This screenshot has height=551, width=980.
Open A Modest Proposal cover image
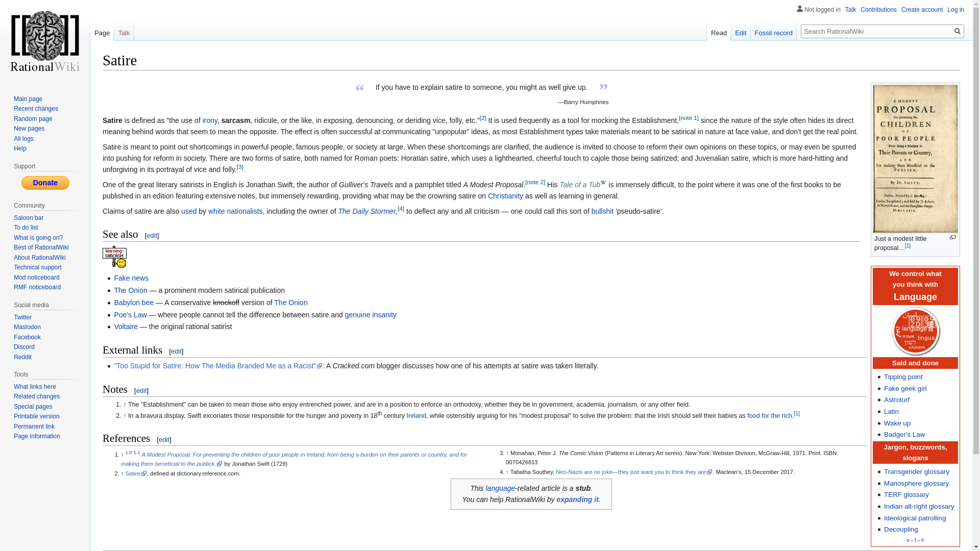click(x=915, y=159)
